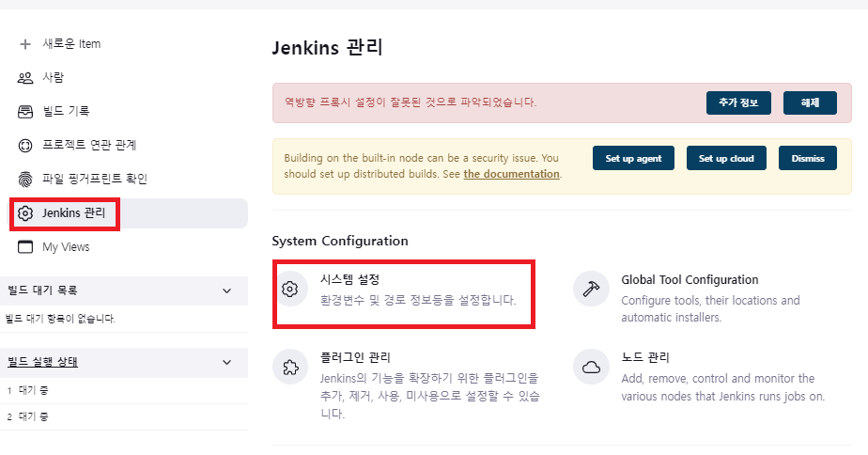Click the 빌드 대기 목록 heading text

coord(42,290)
